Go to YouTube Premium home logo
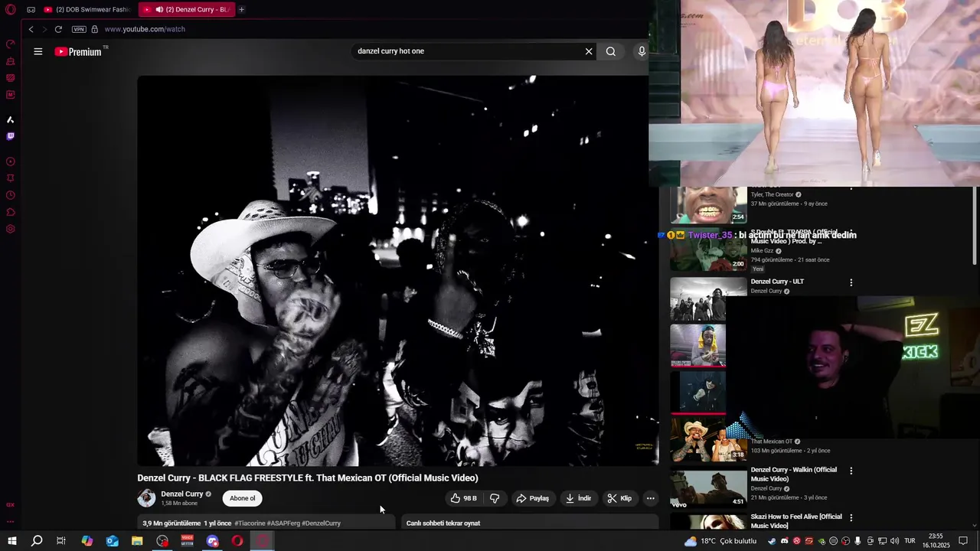 [x=79, y=51]
